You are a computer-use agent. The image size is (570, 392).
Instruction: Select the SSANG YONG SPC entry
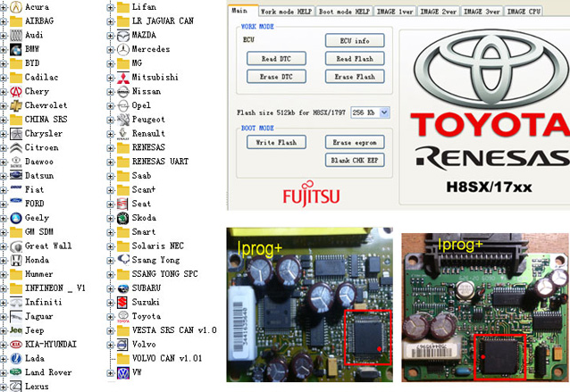164,274
